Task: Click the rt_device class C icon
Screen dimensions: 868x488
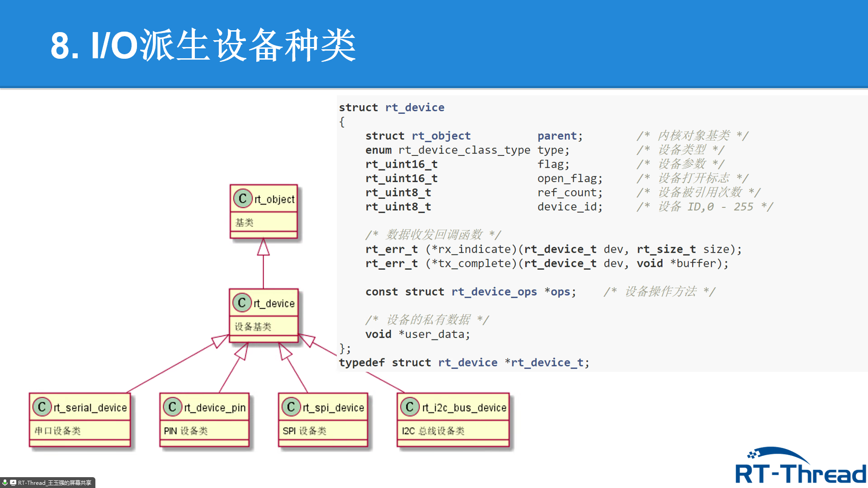Action: 242,303
